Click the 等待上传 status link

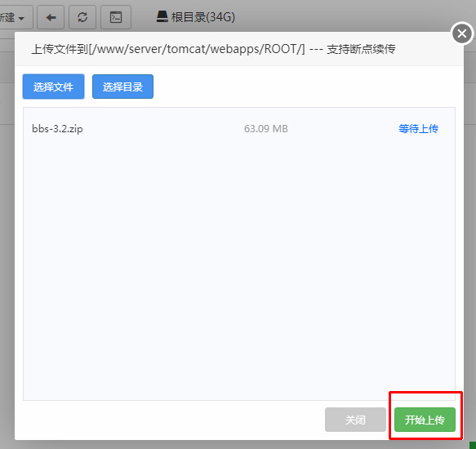point(418,129)
